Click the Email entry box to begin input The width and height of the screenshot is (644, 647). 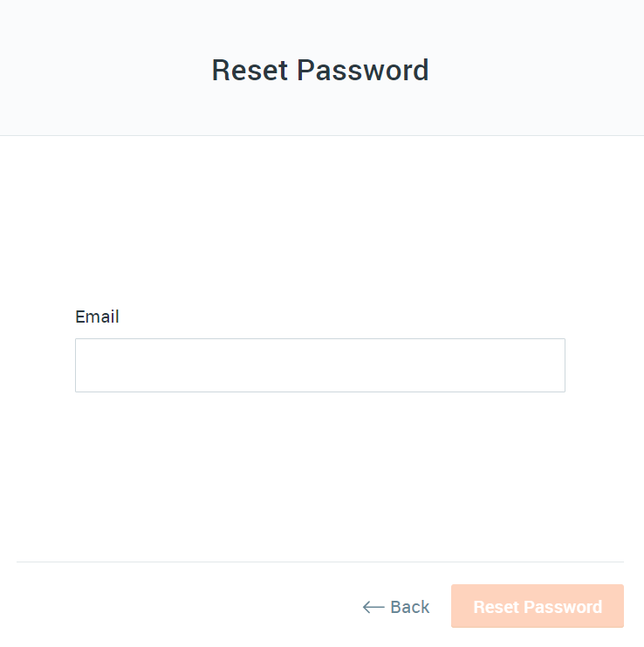coord(320,365)
